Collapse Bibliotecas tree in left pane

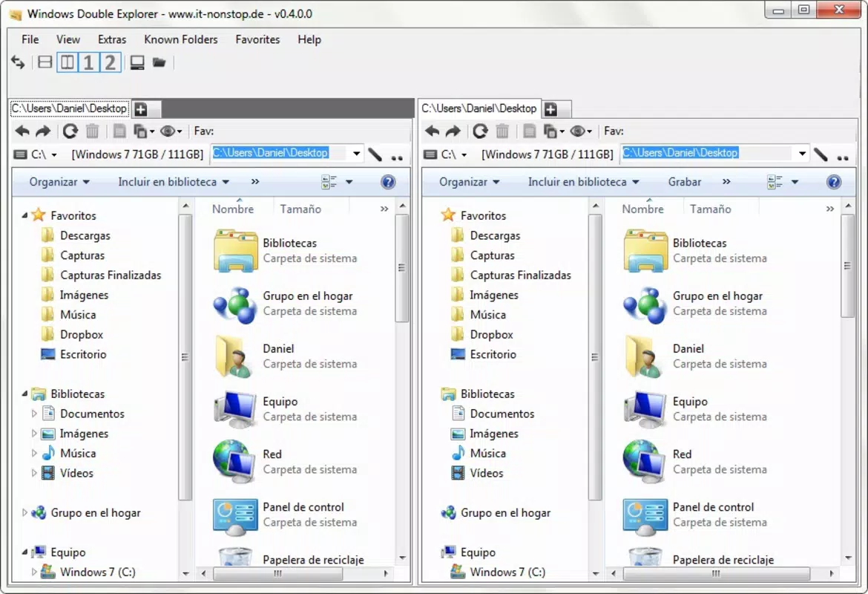tap(24, 394)
